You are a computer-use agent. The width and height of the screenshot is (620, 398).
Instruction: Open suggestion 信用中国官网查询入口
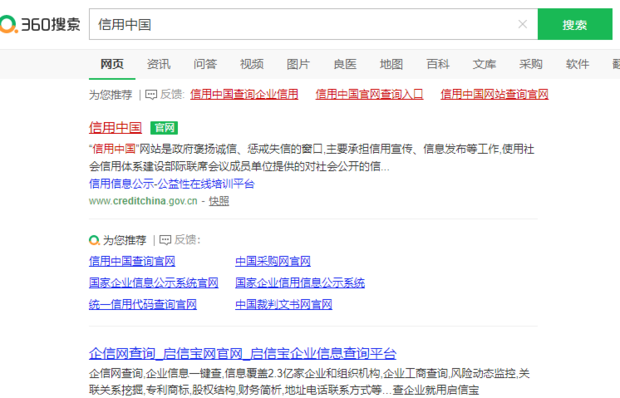tap(369, 94)
